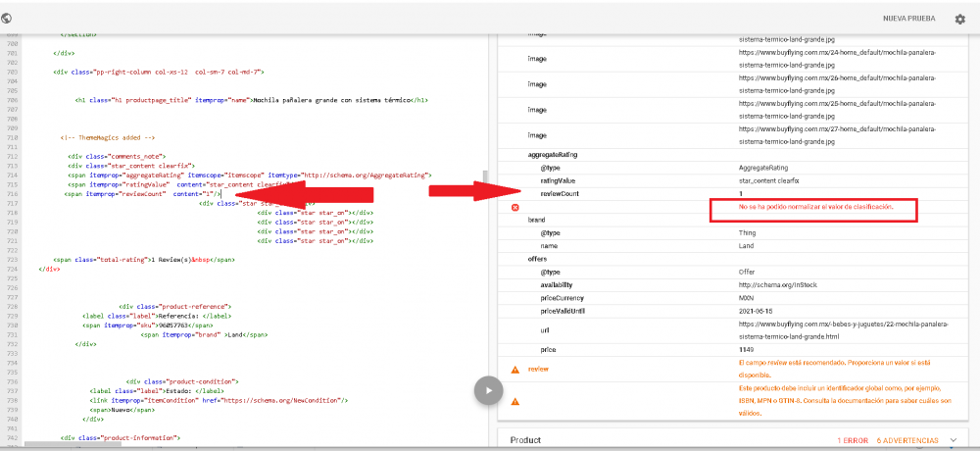Click the image URL containing 26-home_default
Screen dimensions: 980x451
coord(838,83)
